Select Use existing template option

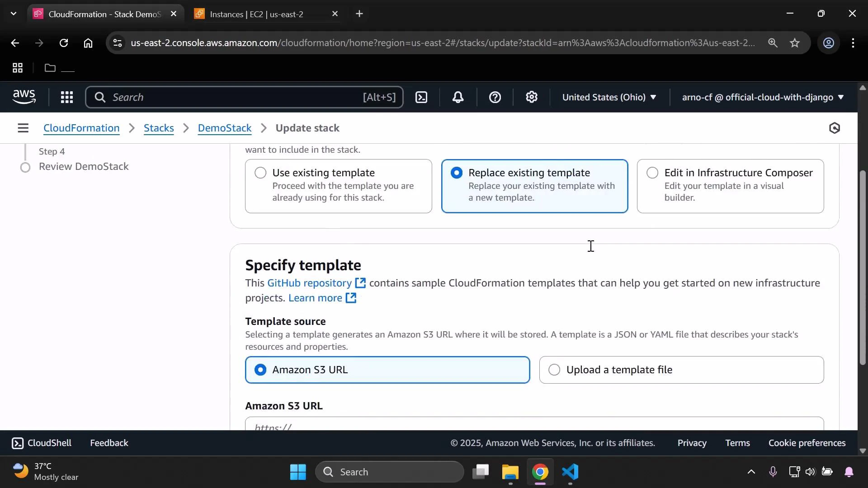pos(338,186)
